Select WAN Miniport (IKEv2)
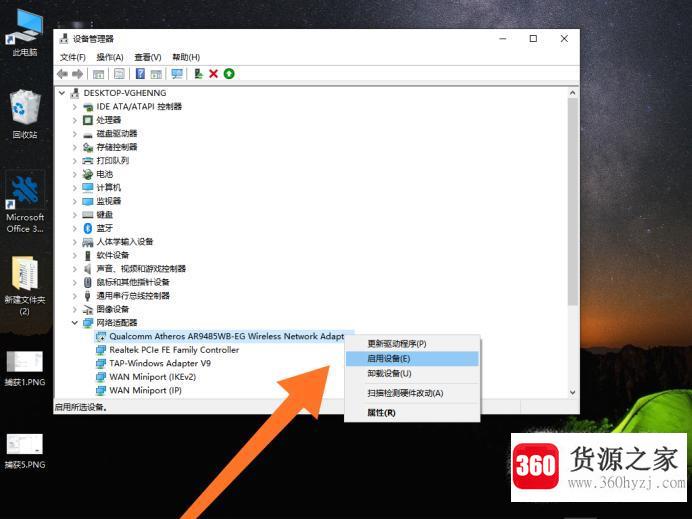The width and height of the screenshot is (692, 519). tap(152, 377)
